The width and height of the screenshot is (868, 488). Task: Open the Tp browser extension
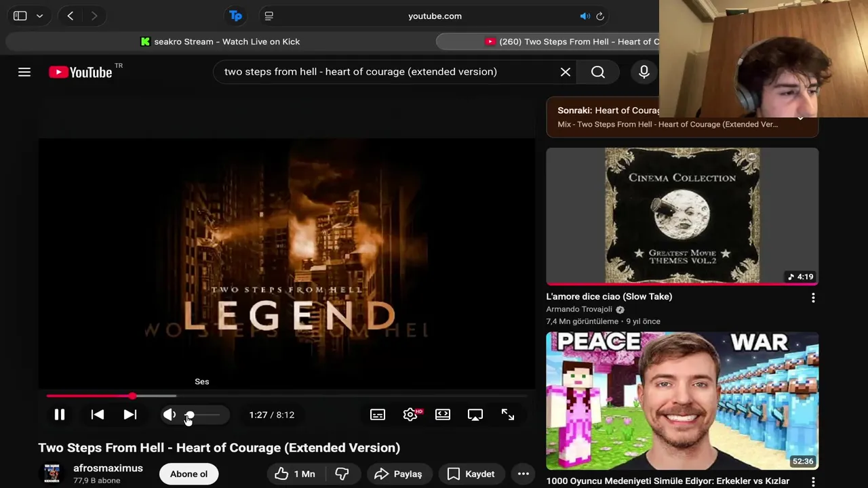coord(235,16)
